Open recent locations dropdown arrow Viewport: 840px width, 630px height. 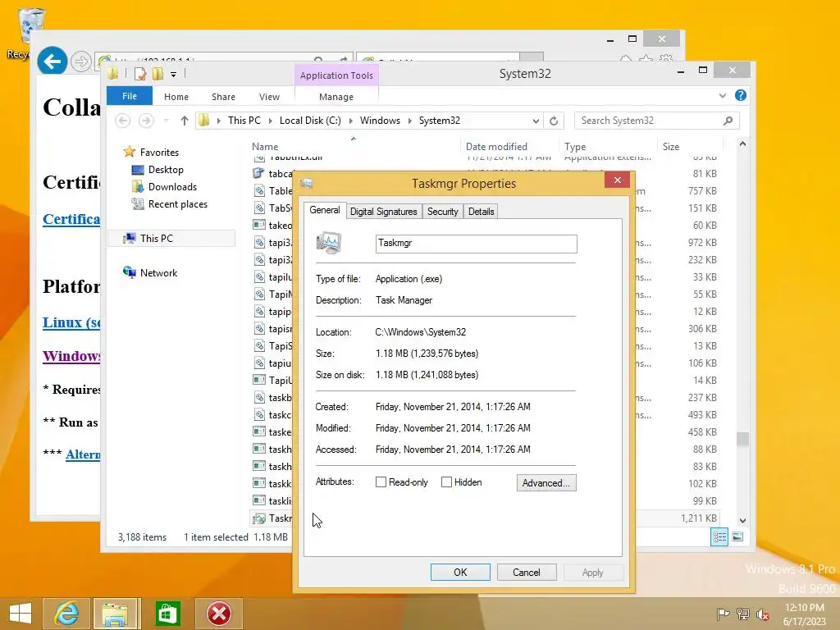tap(166, 121)
